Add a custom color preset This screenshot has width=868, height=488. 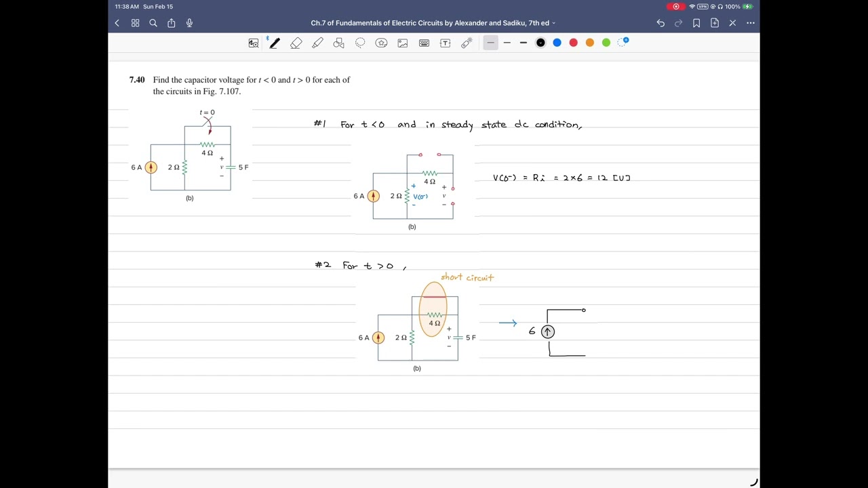coord(623,42)
